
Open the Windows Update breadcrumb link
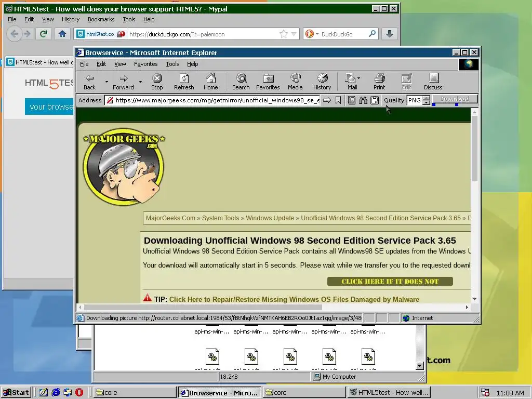(x=270, y=218)
